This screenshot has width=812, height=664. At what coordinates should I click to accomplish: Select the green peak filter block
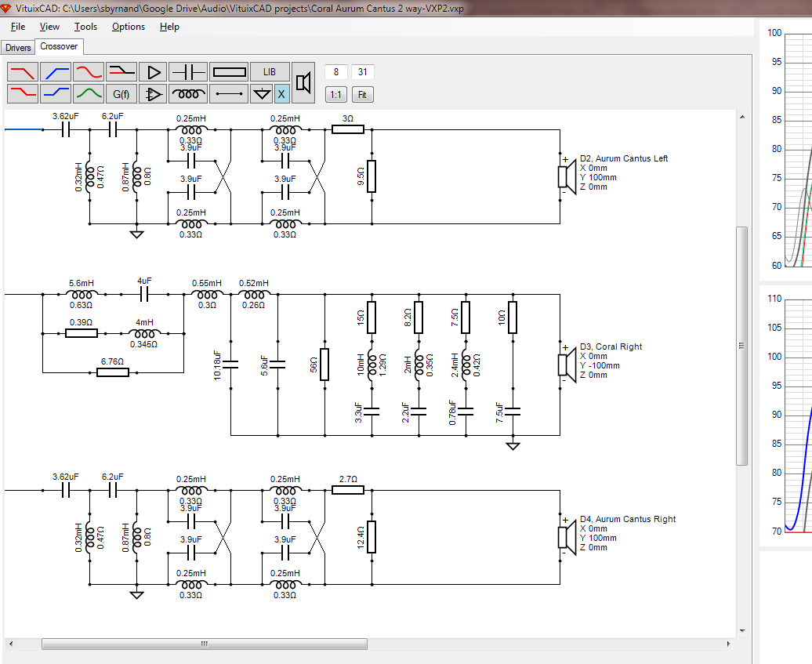tap(88, 94)
